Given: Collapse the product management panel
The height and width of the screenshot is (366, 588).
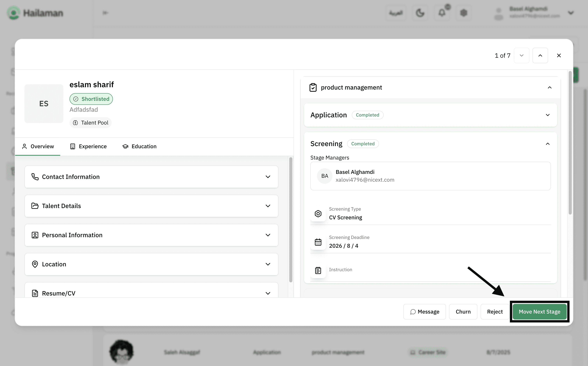Looking at the screenshot, I should pos(549,87).
